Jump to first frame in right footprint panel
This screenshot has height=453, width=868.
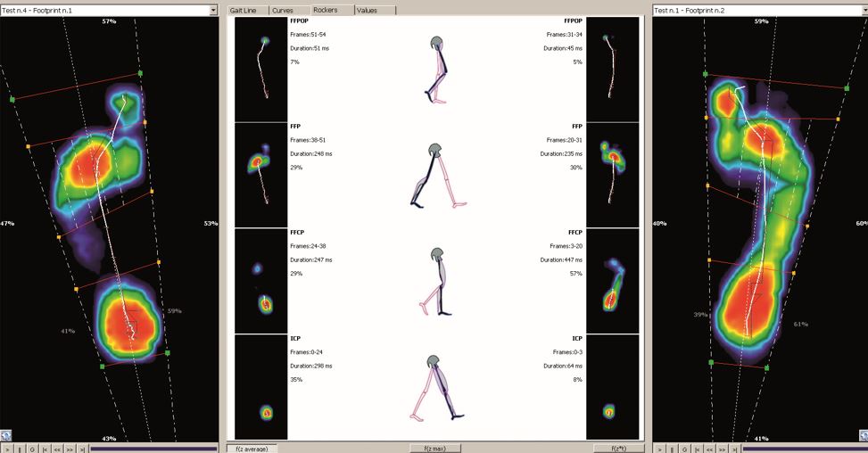click(698, 449)
